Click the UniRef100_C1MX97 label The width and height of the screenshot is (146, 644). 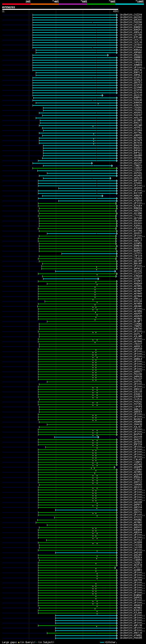pyautogui.click(x=131, y=170)
